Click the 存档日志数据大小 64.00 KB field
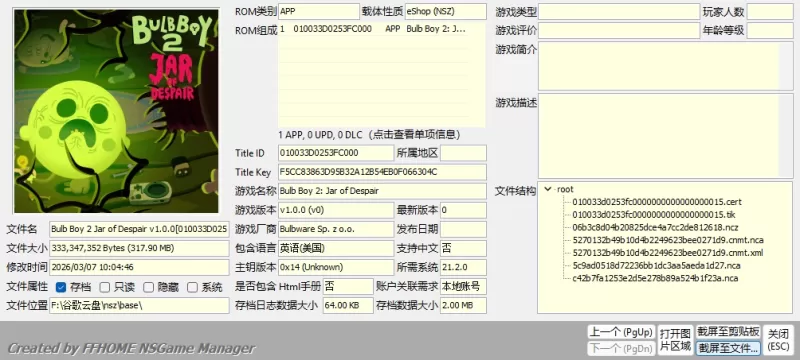 tap(348, 305)
